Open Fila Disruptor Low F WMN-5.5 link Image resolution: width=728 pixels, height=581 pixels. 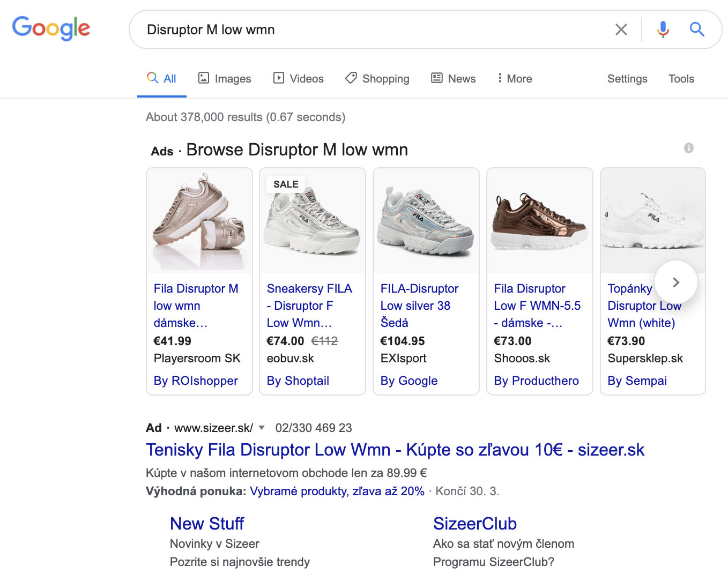[x=537, y=306]
